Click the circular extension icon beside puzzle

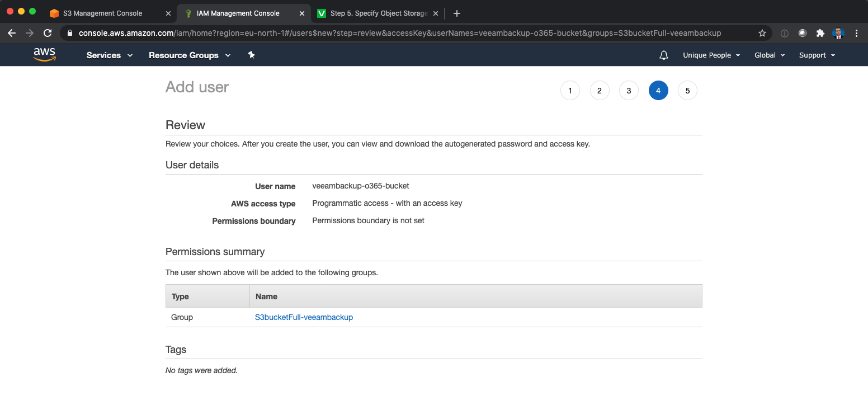803,33
